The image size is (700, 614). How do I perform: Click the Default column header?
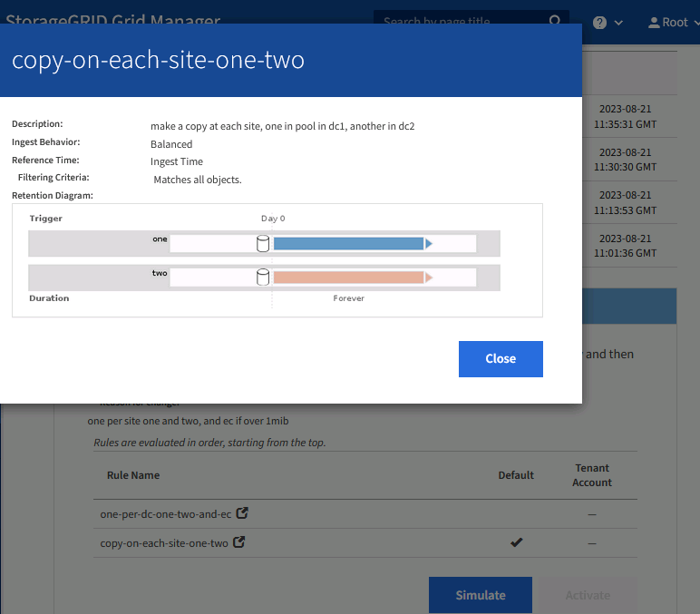[x=516, y=475]
